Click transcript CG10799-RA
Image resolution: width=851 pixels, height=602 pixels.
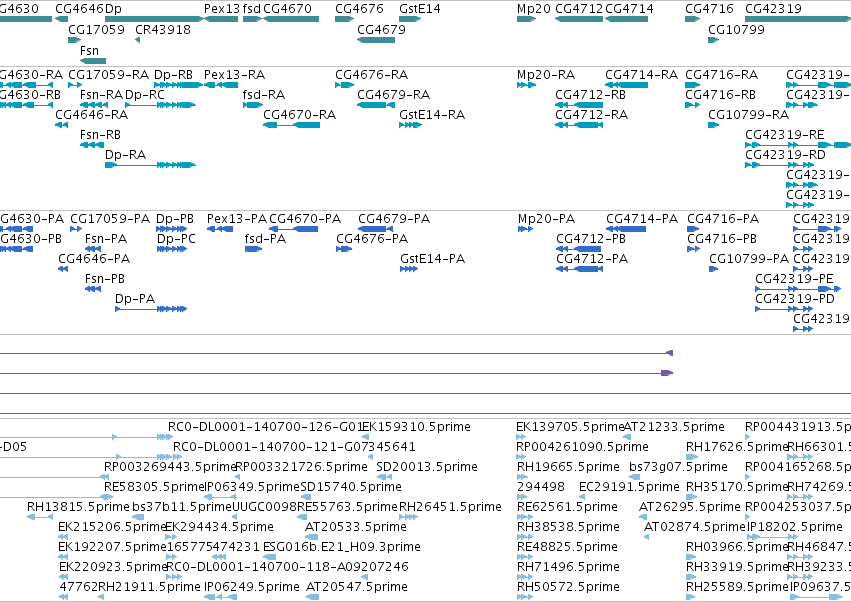click(x=748, y=115)
